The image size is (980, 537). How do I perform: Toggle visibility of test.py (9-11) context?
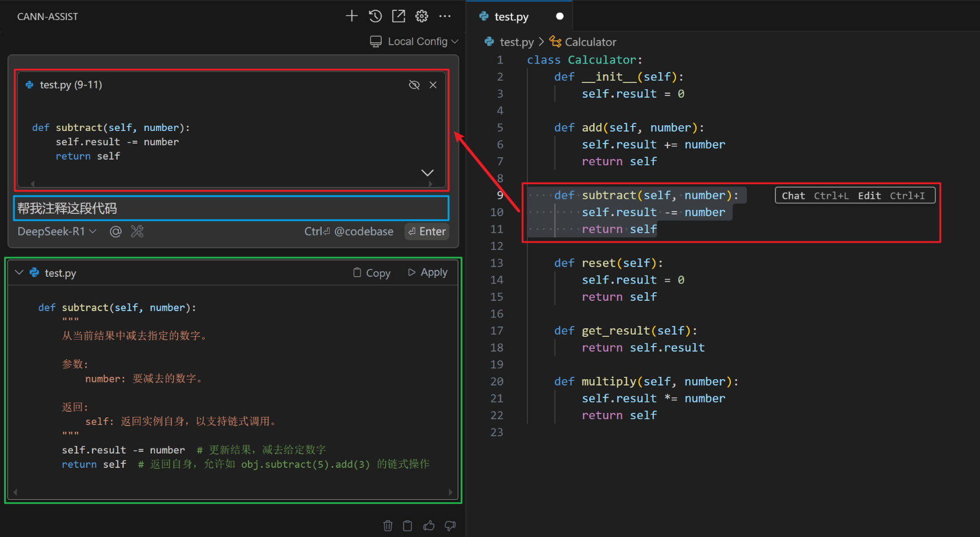click(x=414, y=85)
